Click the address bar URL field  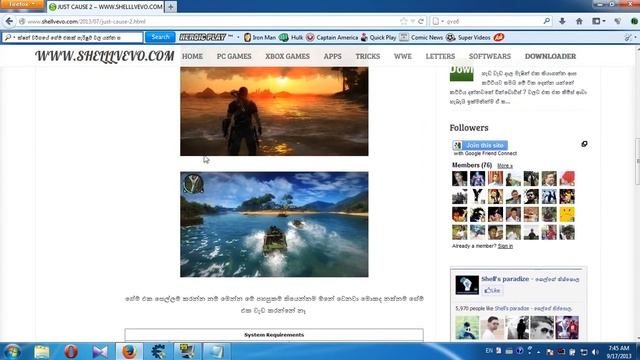[x=212, y=21]
